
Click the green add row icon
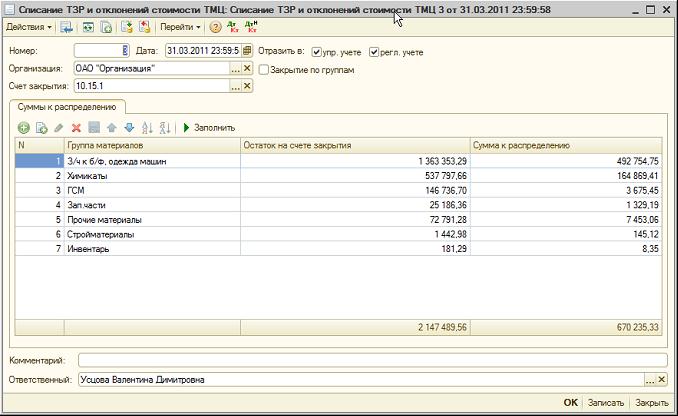point(24,128)
